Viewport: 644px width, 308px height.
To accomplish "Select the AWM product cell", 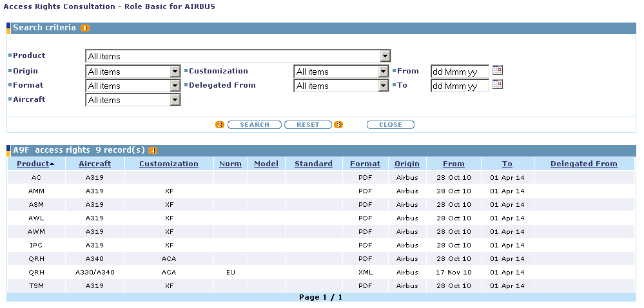I will click(x=36, y=232).
